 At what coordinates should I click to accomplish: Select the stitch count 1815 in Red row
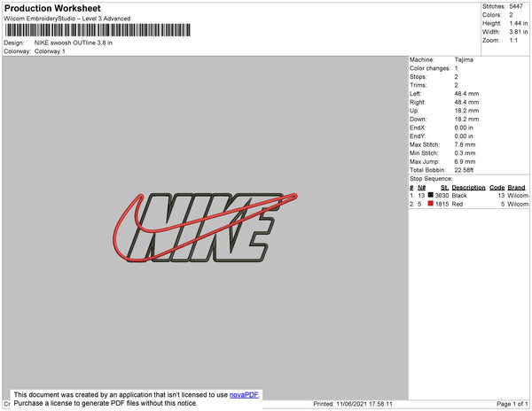coord(442,204)
